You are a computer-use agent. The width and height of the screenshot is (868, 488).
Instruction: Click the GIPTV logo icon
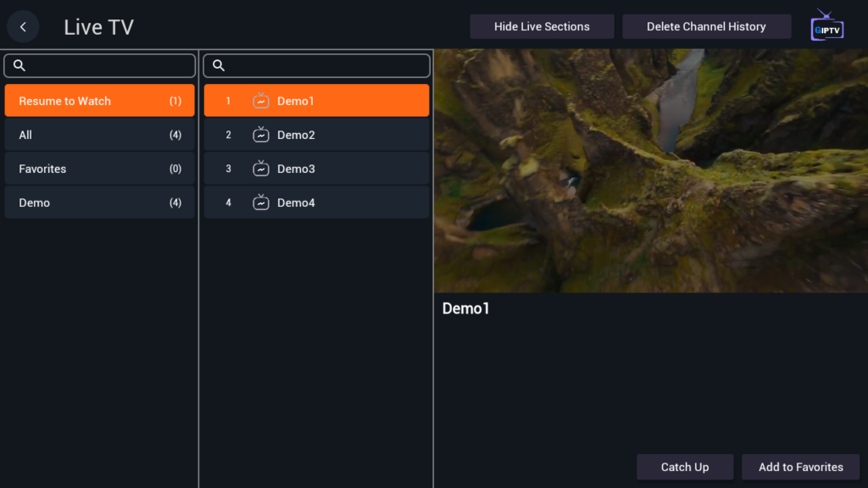pos(826,25)
